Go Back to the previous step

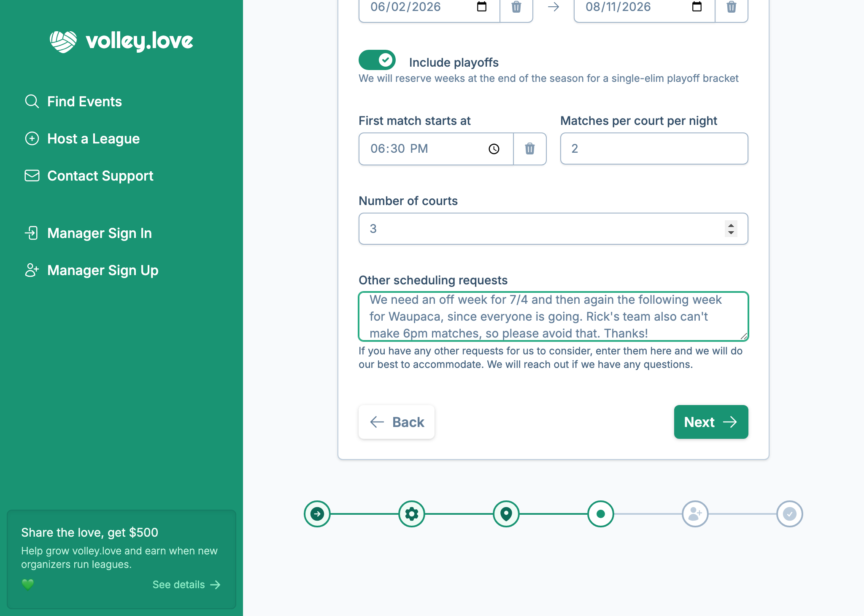point(397,421)
